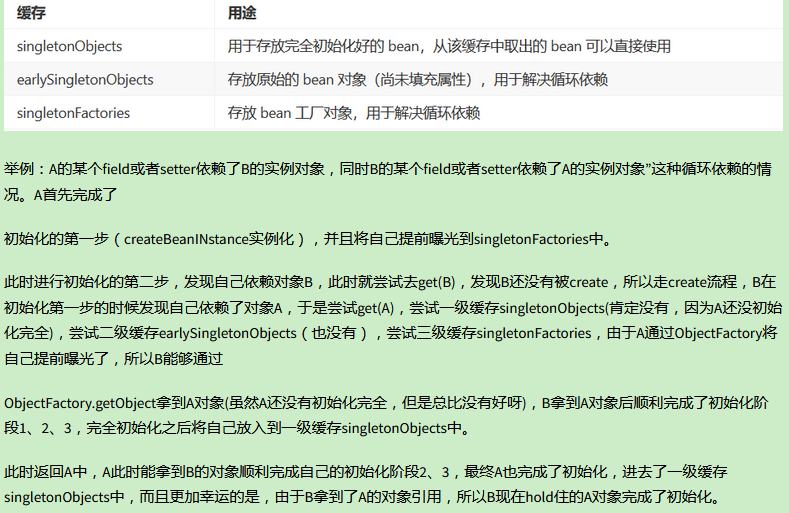Click the line '段1、2、3，完全初始化之后'
789x513 pixels.
coord(238,428)
